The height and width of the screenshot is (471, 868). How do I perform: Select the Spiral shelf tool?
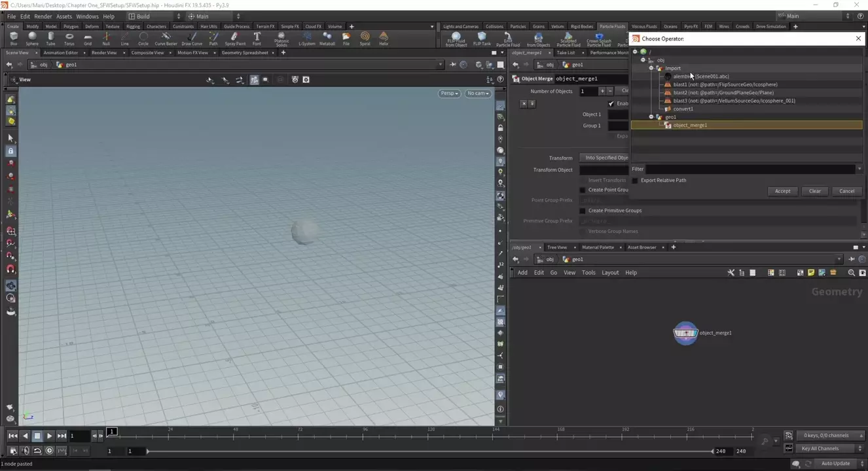coord(365,39)
